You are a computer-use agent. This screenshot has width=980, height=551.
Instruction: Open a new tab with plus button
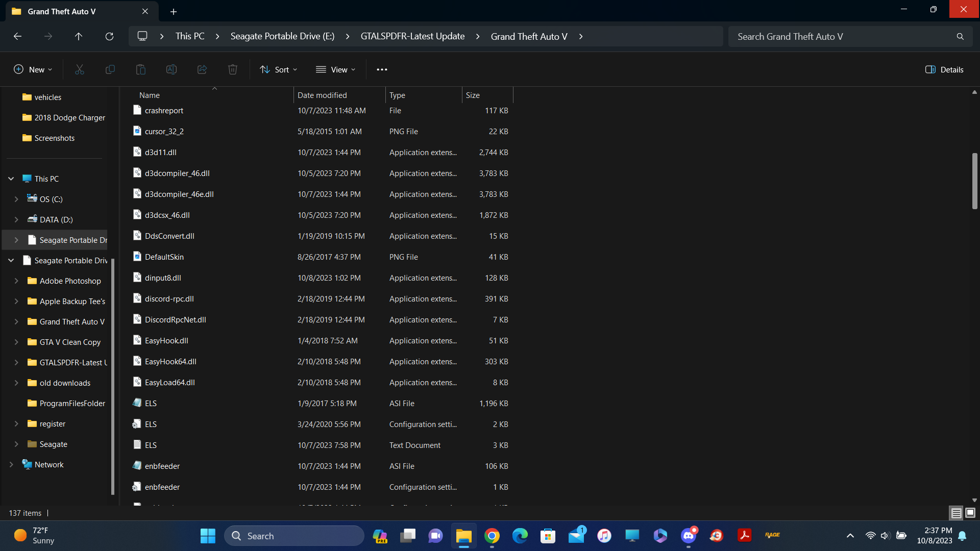coord(174,11)
